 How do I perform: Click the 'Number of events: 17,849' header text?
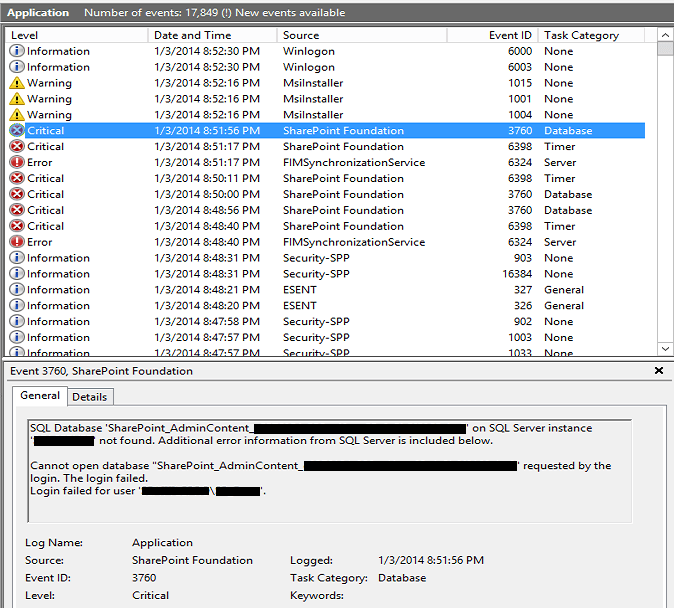click(151, 12)
